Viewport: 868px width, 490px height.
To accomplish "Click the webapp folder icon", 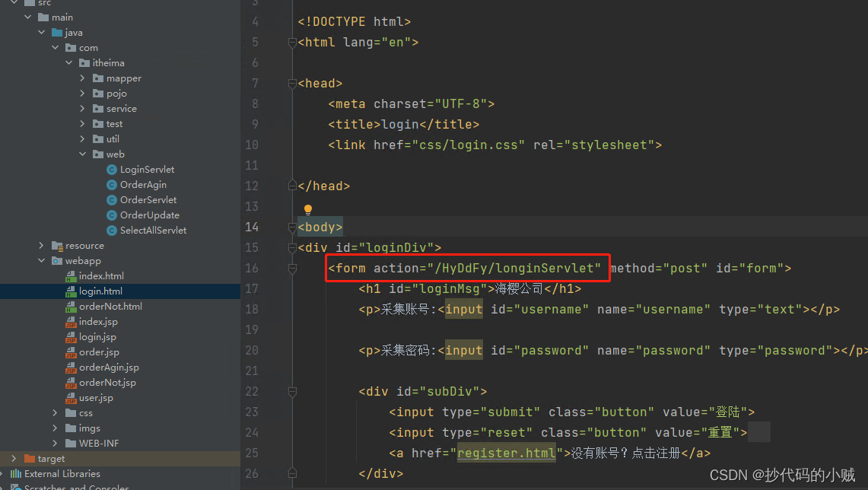I will [x=56, y=260].
